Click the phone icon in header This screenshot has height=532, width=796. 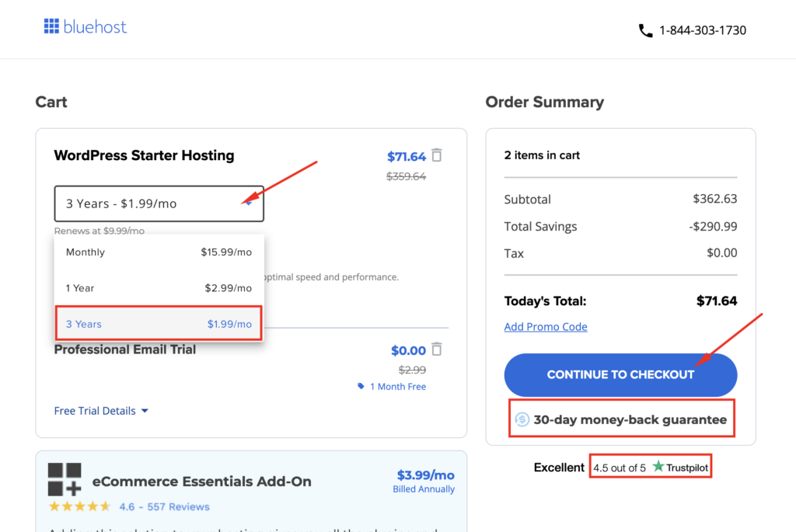[x=645, y=31]
